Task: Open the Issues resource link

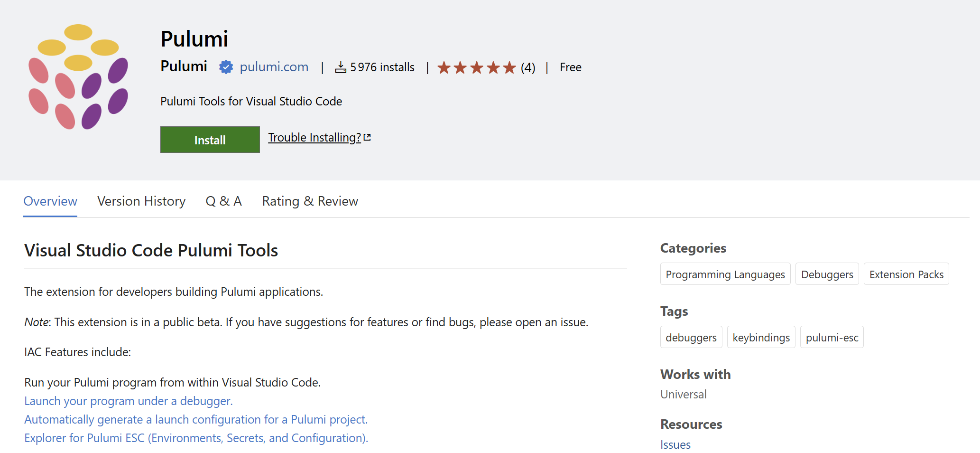Action: pos(675,444)
